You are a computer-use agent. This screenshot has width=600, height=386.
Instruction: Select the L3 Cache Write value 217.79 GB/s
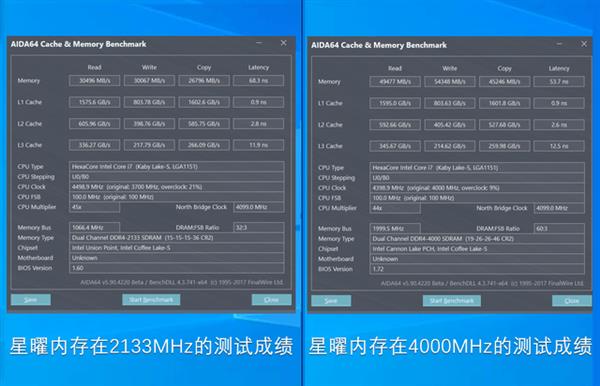[149, 145]
